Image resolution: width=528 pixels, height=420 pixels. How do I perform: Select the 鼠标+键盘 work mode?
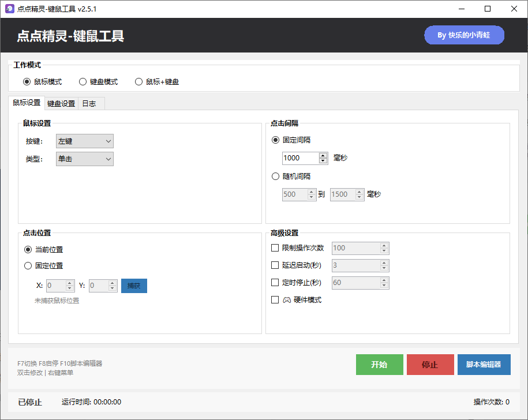[138, 81]
